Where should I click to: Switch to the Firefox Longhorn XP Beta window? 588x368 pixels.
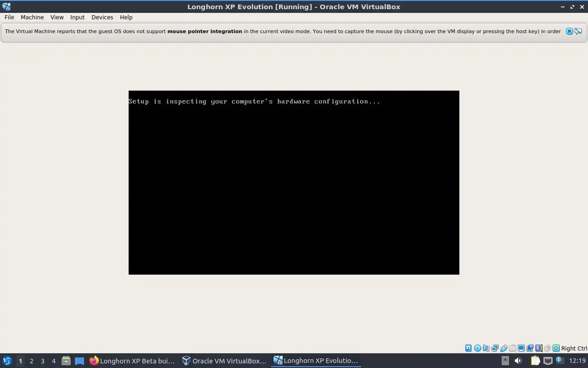132,361
